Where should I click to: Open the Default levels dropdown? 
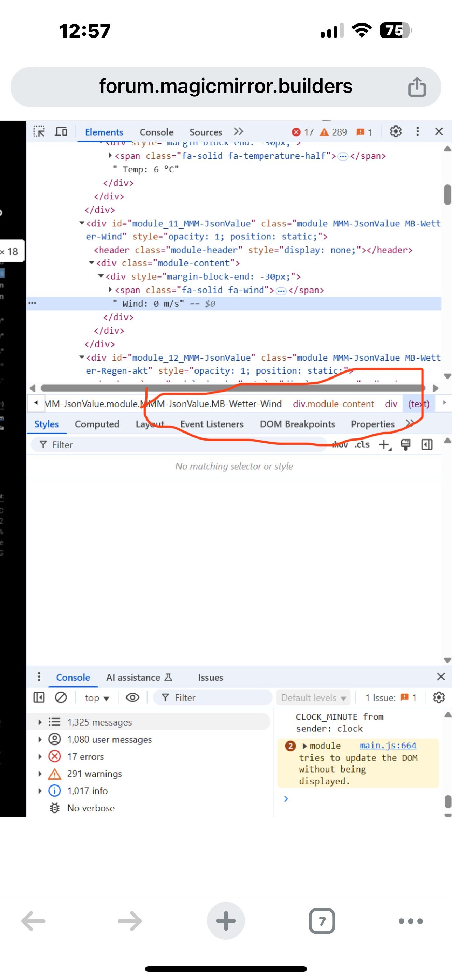[314, 698]
